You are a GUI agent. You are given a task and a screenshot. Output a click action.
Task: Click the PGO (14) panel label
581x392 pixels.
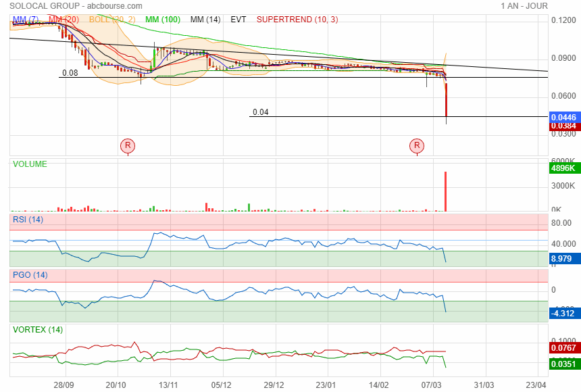click(x=30, y=275)
